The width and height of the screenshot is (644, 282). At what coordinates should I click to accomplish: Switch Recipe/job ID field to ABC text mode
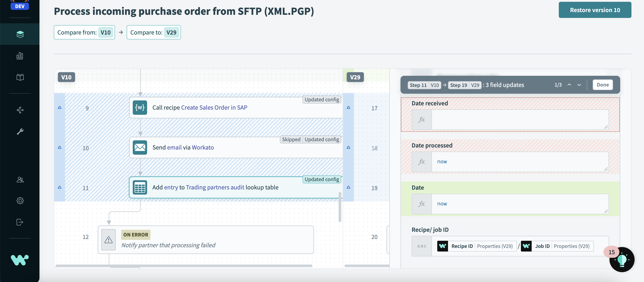pos(422,246)
